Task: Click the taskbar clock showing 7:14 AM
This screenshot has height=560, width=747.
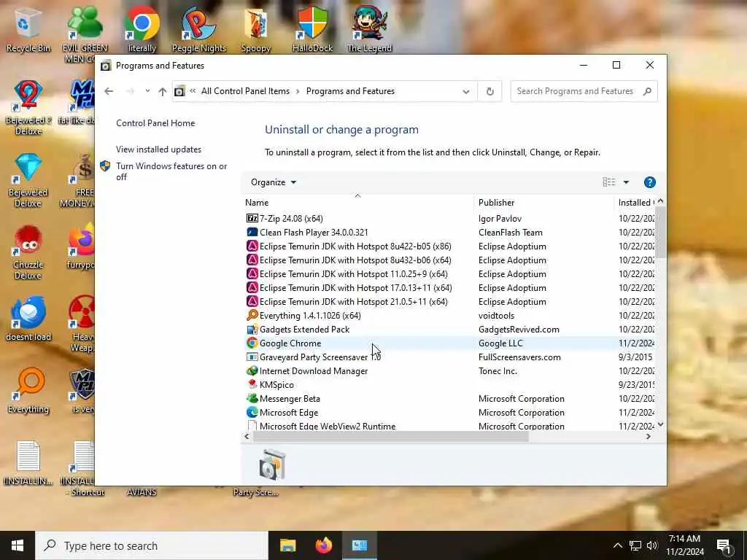Action: (x=684, y=545)
